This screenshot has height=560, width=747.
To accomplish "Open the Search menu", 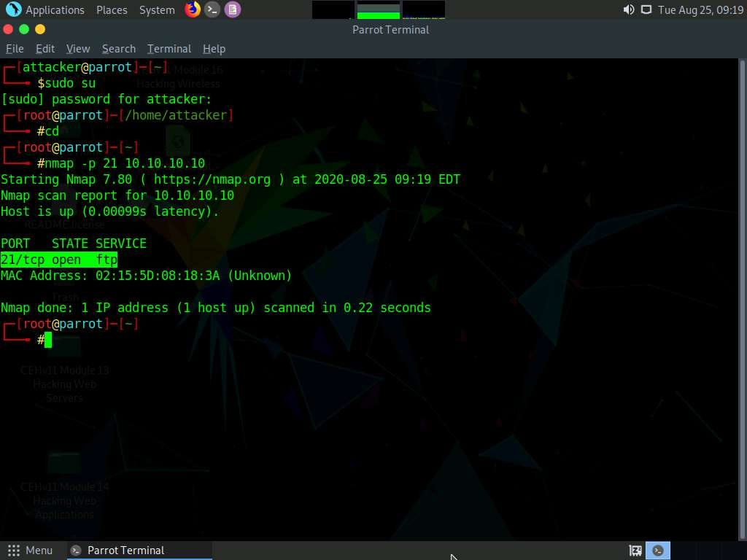I will [x=119, y=49].
